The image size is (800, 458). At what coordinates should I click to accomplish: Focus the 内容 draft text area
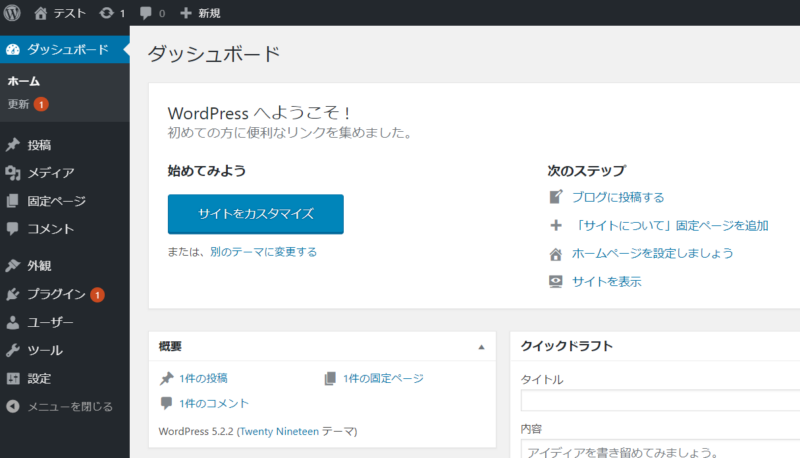(x=660, y=449)
